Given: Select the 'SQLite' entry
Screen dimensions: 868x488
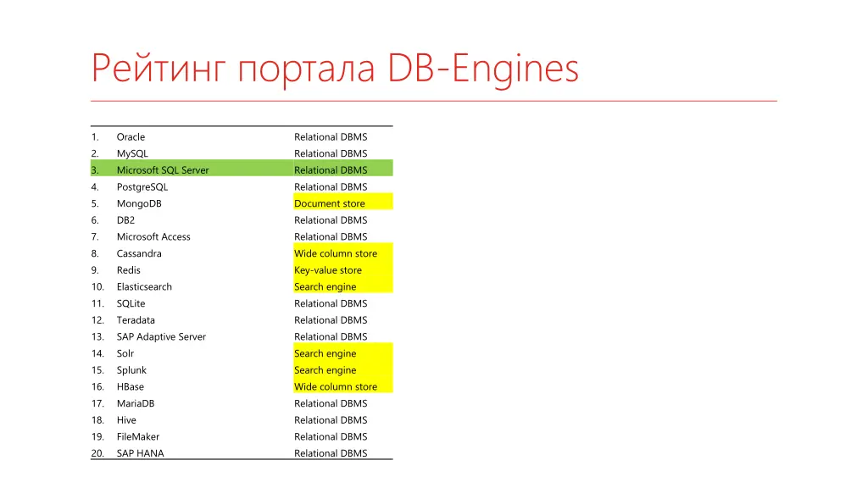Looking at the screenshot, I should (x=131, y=303).
